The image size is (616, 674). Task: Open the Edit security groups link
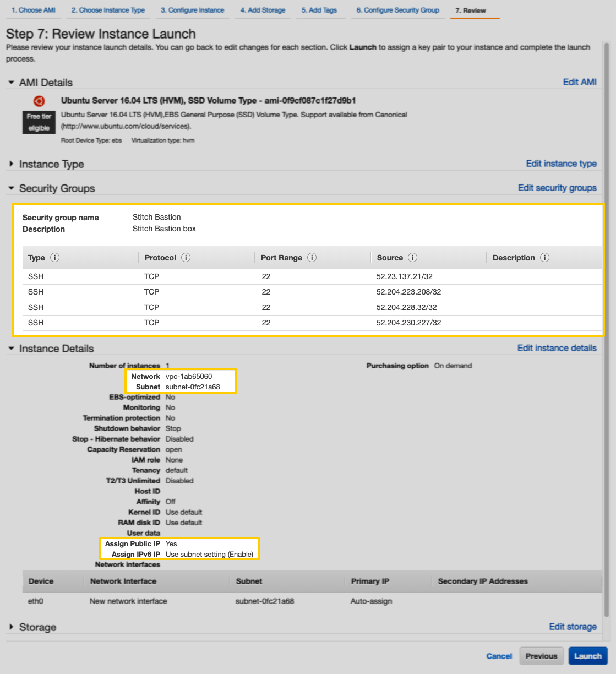coord(557,188)
